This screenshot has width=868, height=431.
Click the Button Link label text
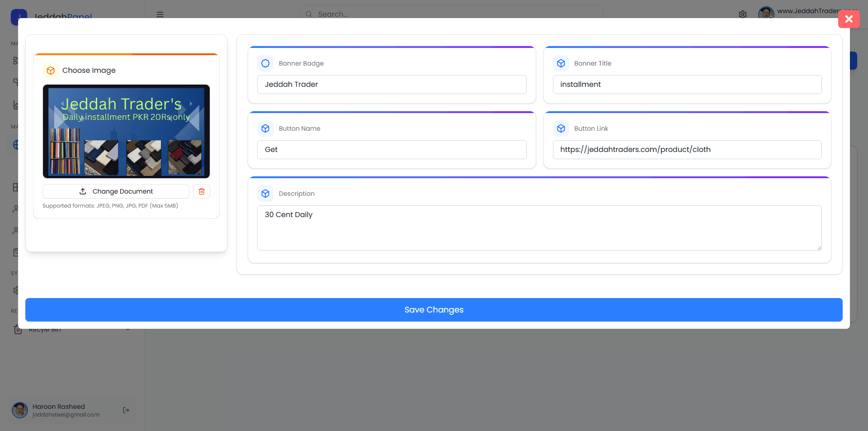coord(591,128)
